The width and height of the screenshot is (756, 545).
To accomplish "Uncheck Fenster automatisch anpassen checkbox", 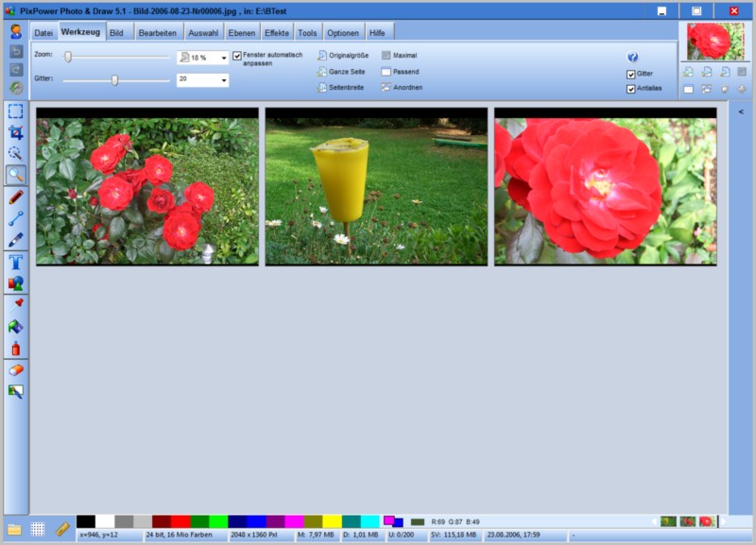I will pyautogui.click(x=237, y=56).
